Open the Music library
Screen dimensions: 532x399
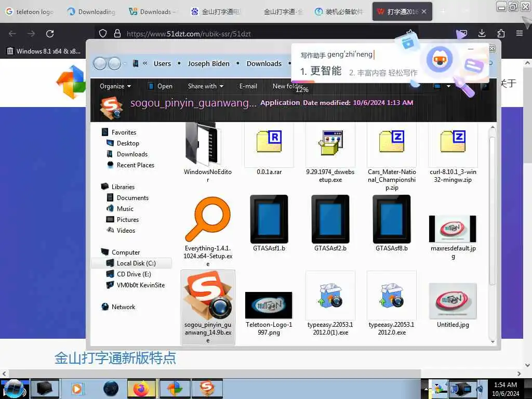click(120, 208)
